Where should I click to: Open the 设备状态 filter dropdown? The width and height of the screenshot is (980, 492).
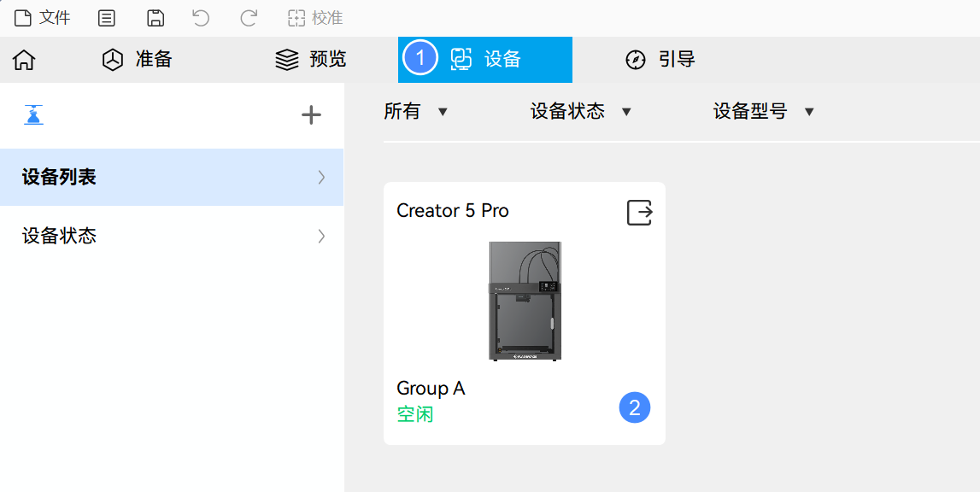tap(581, 112)
